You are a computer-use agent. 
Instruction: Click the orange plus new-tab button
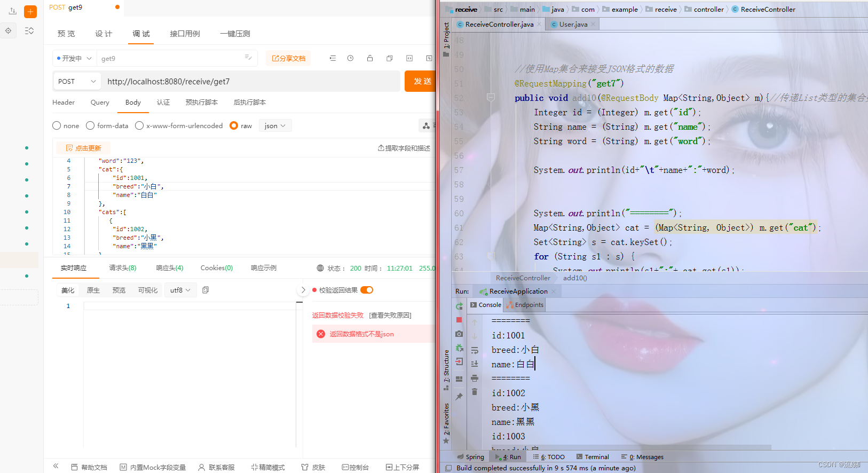[x=30, y=12]
